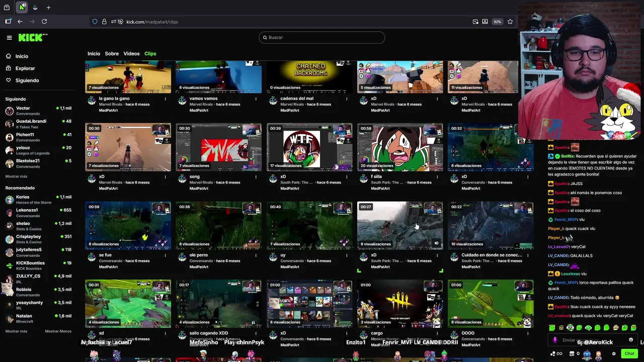Click clip title 'Cuidado en donde se conec...'
This screenshot has height=362, width=644.
tap(492, 255)
